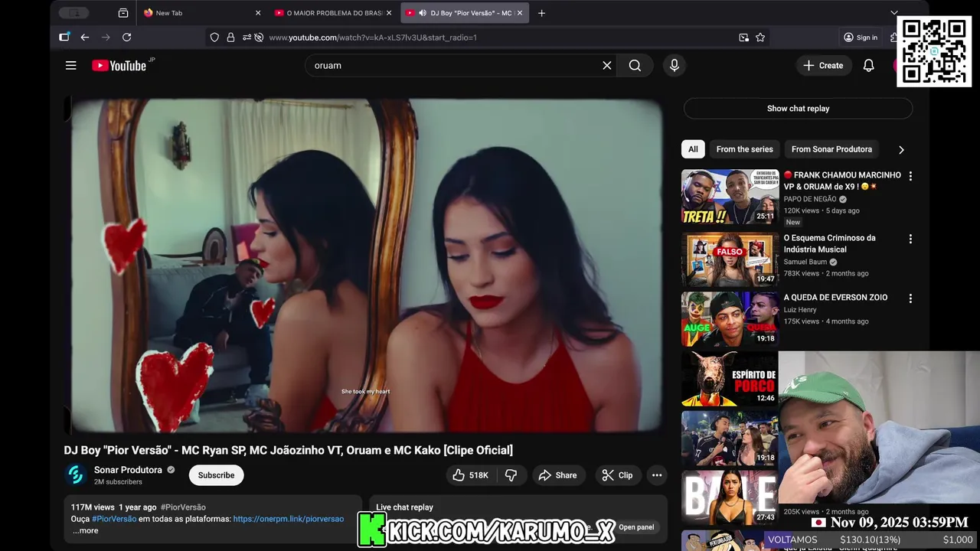Viewport: 980px width, 551px height.
Task: Start voice search with the microphone
Action: pos(675,66)
